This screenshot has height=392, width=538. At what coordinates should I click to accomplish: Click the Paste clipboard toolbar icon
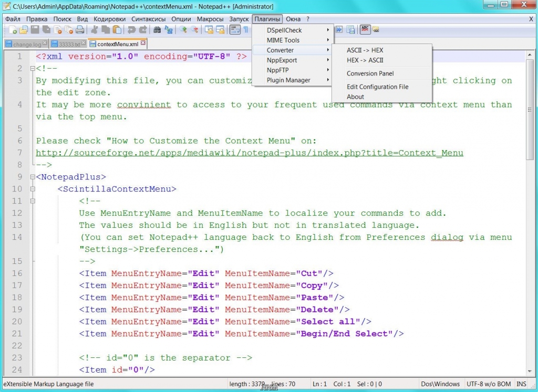coord(117,30)
